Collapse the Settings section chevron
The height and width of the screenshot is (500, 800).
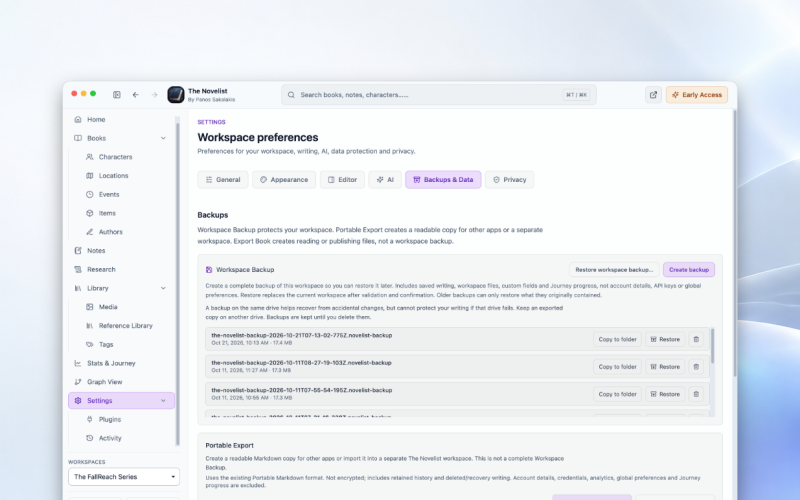click(x=163, y=401)
